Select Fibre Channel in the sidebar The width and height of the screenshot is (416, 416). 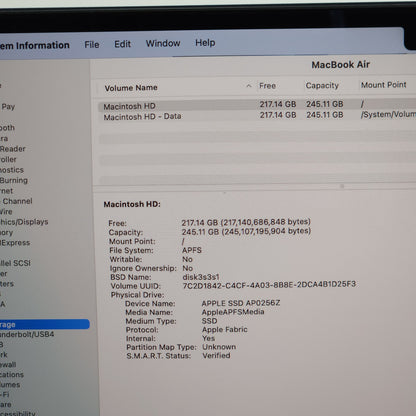[16, 201]
